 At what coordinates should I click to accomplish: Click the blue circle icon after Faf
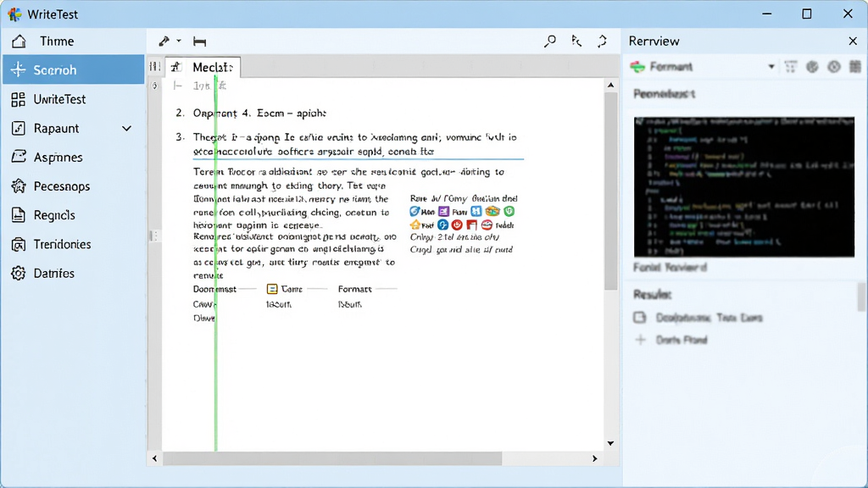pos(442,225)
